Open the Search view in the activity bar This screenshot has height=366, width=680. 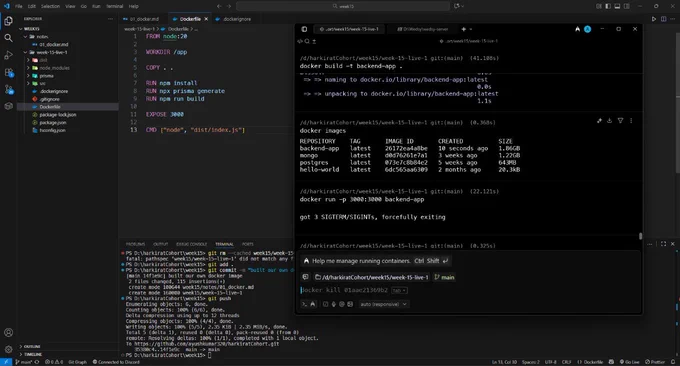(x=8, y=38)
